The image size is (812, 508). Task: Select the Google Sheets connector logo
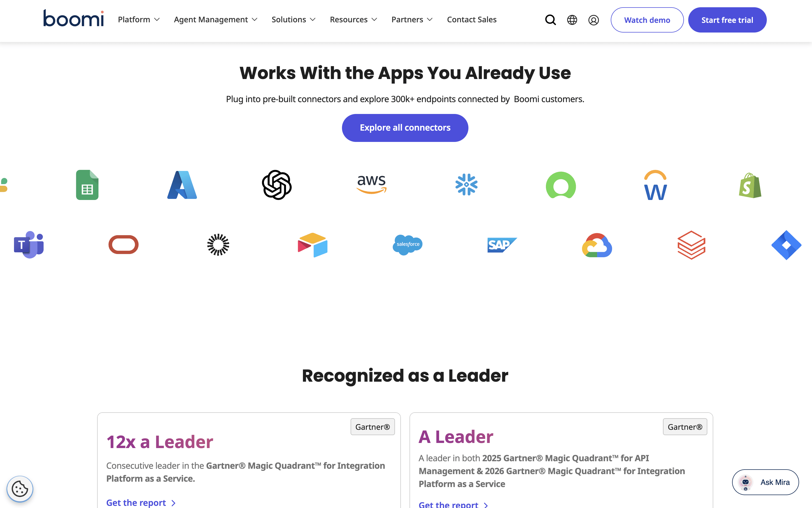click(x=87, y=185)
